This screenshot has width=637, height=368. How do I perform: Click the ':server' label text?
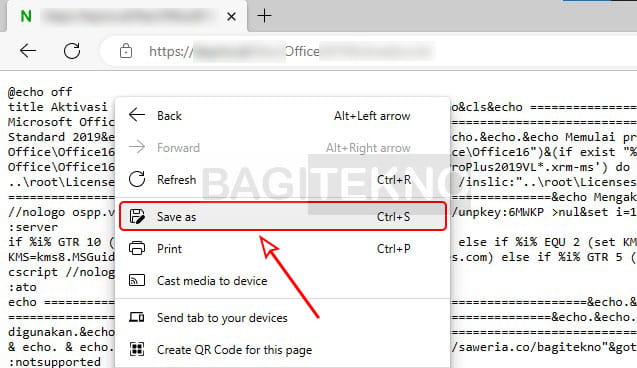coord(33,227)
